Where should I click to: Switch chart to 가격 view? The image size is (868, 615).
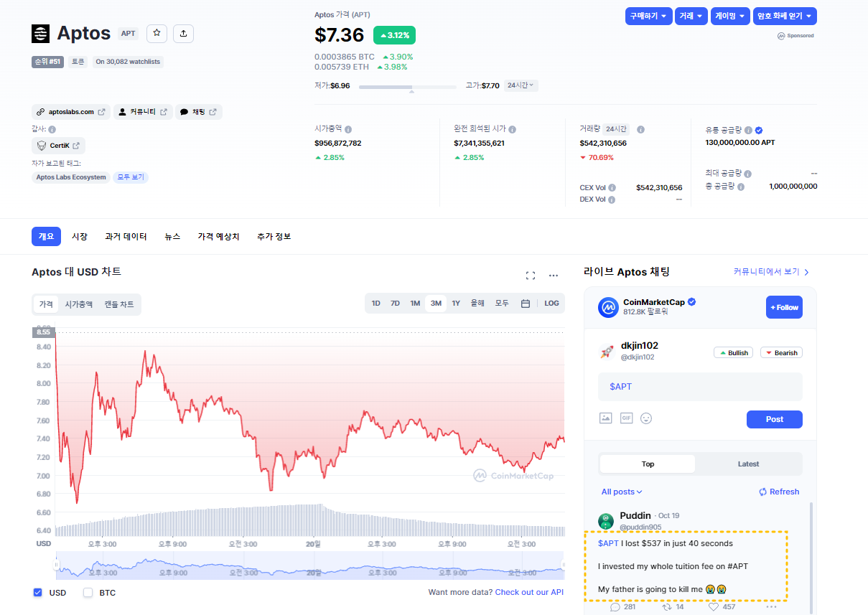46,304
